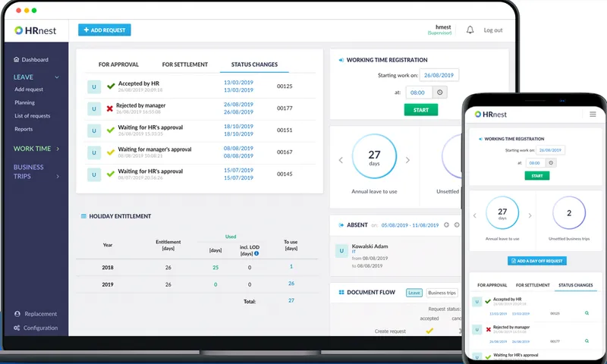Expand the WORK TIME sidebar section
607x364 pixels.
pos(58,149)
